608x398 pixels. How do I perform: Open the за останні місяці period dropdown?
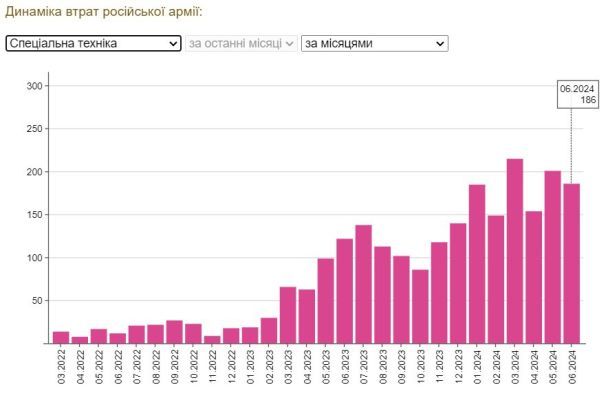click(241, 43)
